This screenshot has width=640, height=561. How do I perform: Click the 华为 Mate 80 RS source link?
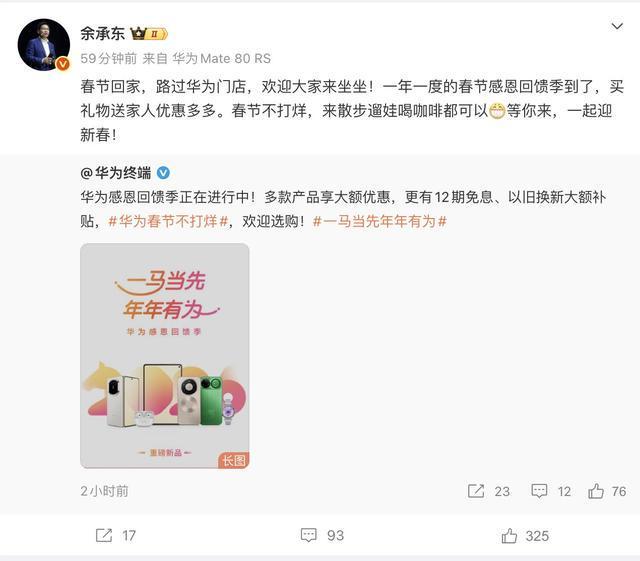(x=221, y=59)
